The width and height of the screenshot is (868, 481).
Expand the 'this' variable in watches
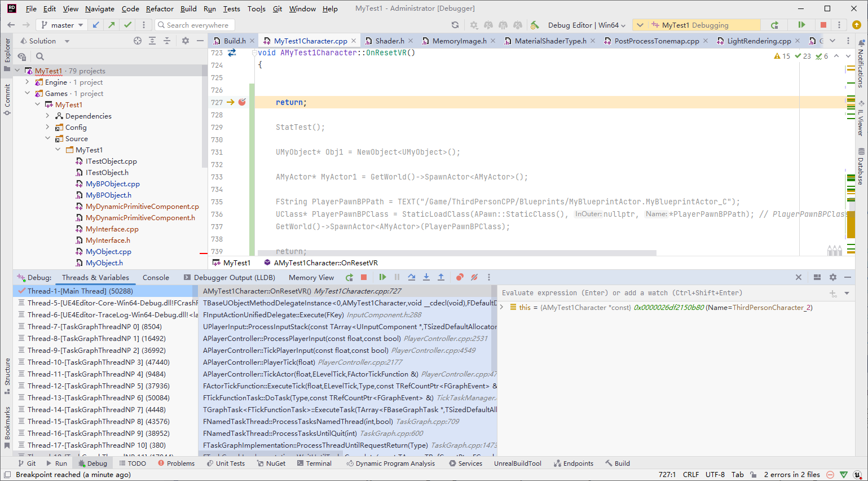coord(502,307)
